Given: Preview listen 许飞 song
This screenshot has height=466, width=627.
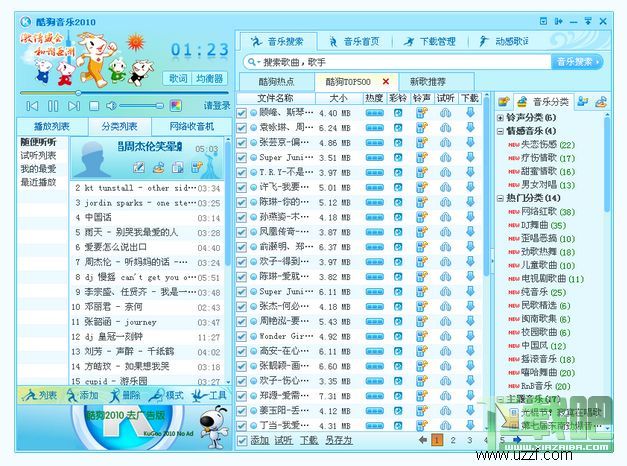Looking at the screenshot, I should tap(445, 188).
